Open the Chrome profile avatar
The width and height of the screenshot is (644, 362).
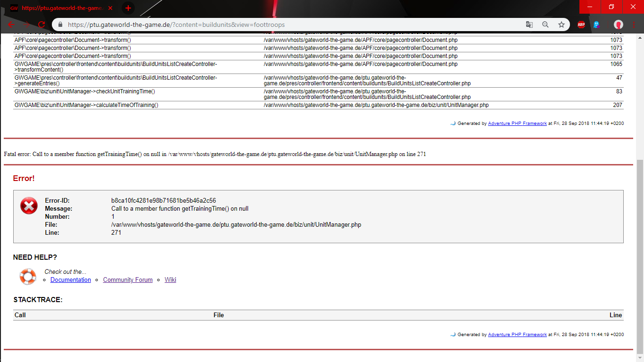[618, 25]
